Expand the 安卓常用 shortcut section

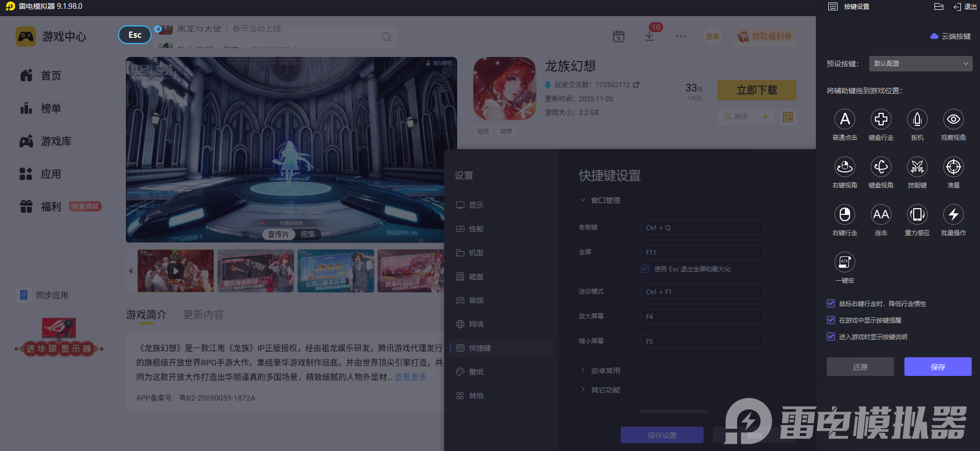pos(600,371)
